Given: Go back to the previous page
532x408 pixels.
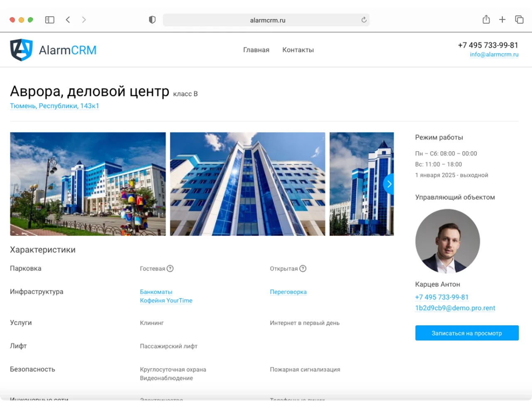Looking at the screenshot, I should point(68,20).
